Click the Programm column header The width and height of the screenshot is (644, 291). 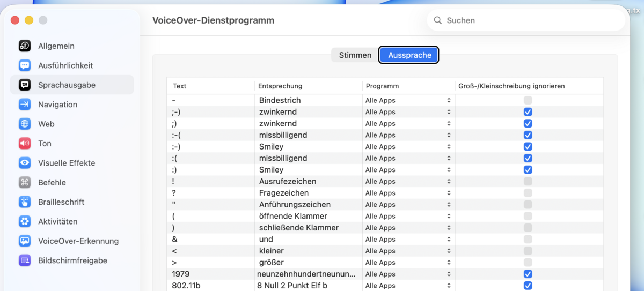[408, 86]
